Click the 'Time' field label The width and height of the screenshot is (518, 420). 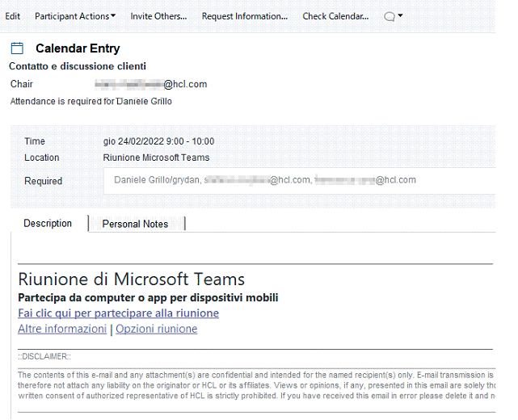click(x=35, y=141)
